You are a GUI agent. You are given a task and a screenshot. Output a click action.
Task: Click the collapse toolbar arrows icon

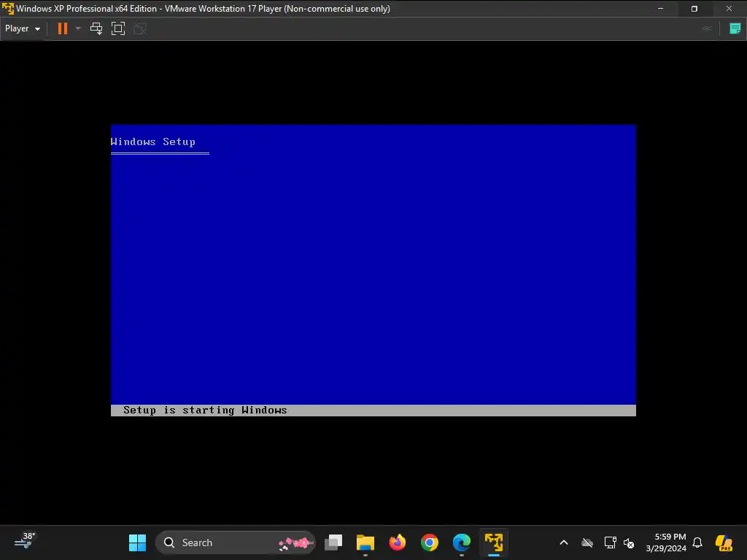pyautogui.click(x=706, y=28)
